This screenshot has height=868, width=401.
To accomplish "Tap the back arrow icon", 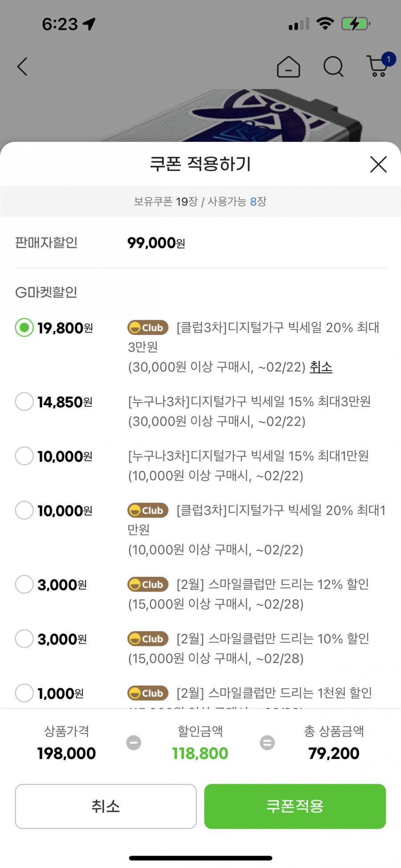I will coord(22,67).
